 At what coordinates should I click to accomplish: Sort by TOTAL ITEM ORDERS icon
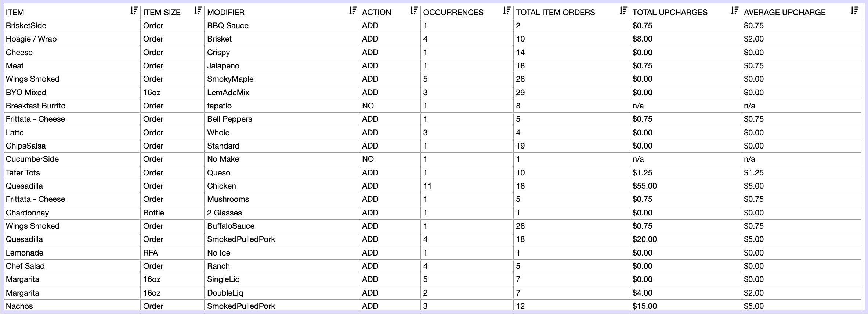(623, 11)
